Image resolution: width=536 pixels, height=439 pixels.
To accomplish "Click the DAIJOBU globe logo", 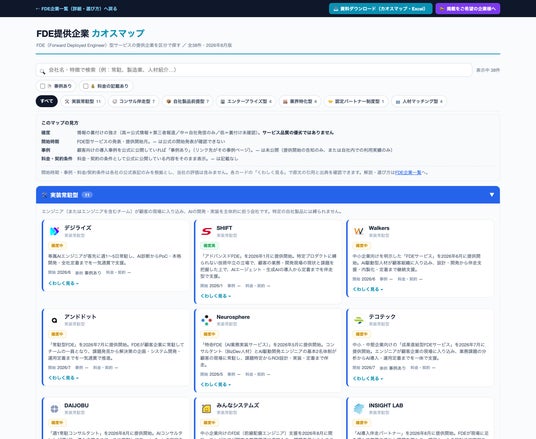I will pos(54,409).
